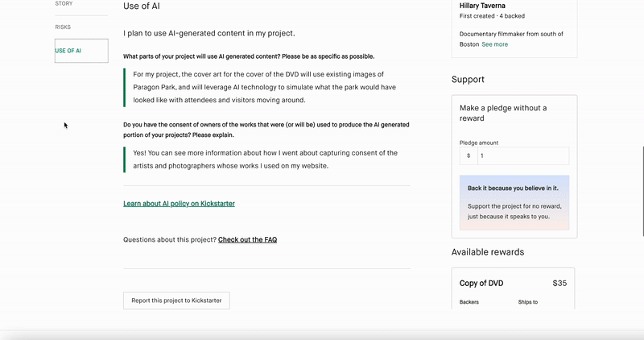Click the Make a pledge without reward heading
The image size is (644, 340).
click(502, 113)
